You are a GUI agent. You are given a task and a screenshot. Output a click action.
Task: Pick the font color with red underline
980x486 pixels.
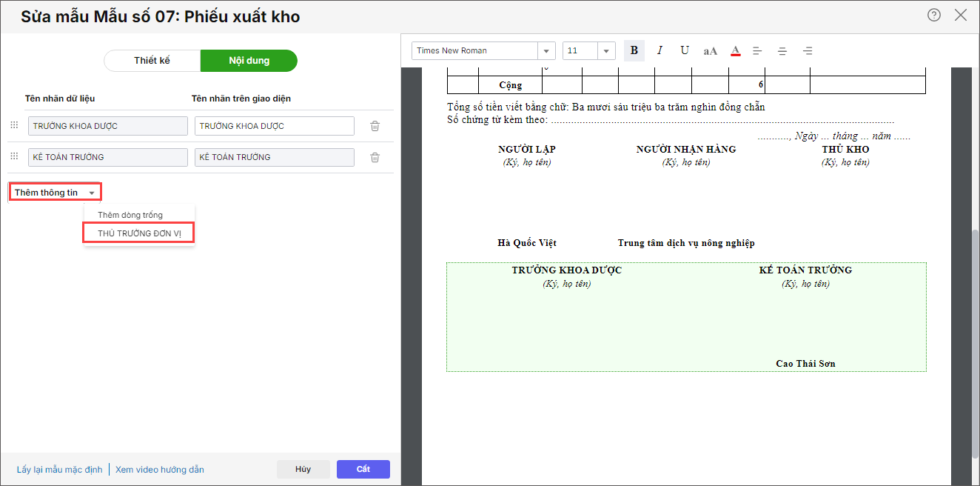coord(735,51)
